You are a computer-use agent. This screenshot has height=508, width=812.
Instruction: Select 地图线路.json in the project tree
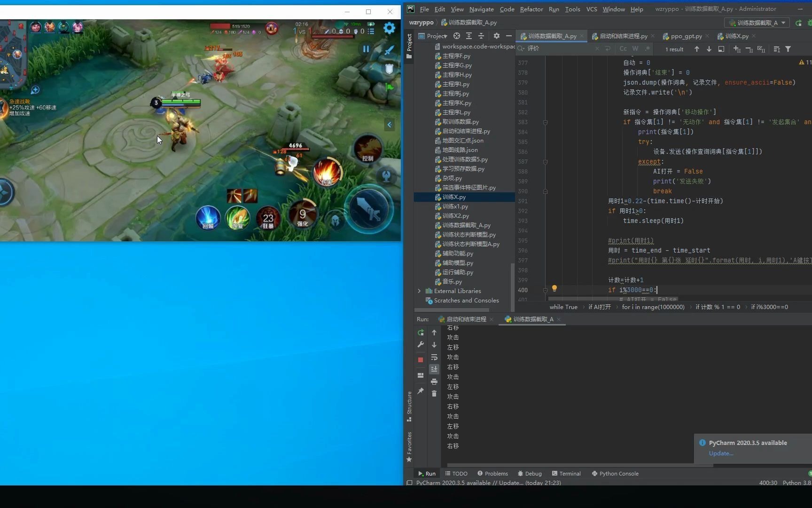[x=460, y=150]
